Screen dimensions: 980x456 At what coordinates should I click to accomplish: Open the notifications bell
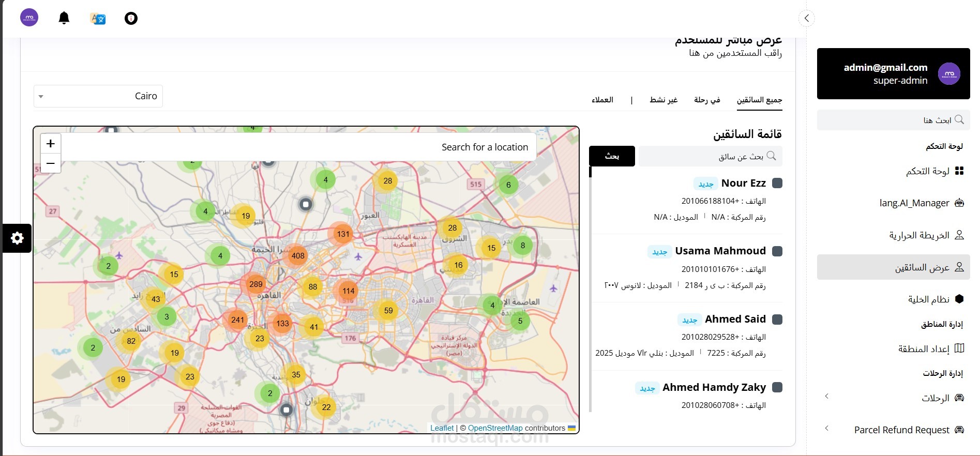click(x=64, y=18)
